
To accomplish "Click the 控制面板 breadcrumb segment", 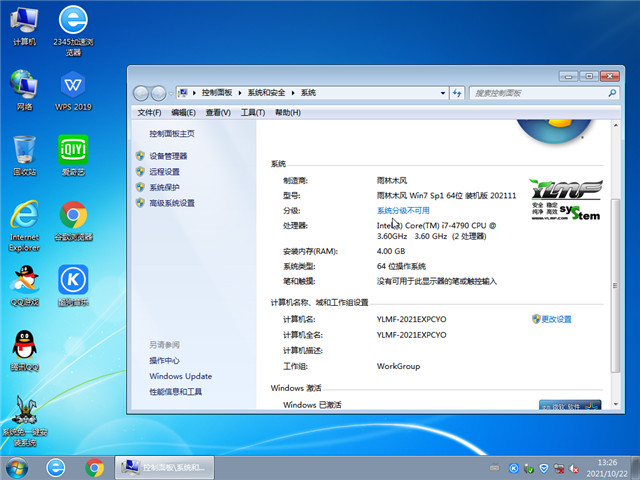I will tap(217, 93).
